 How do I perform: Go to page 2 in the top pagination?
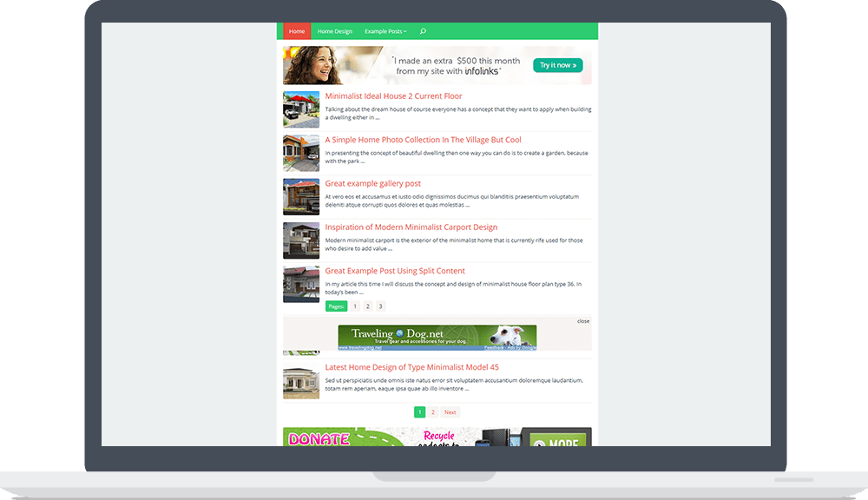(367, 306)
